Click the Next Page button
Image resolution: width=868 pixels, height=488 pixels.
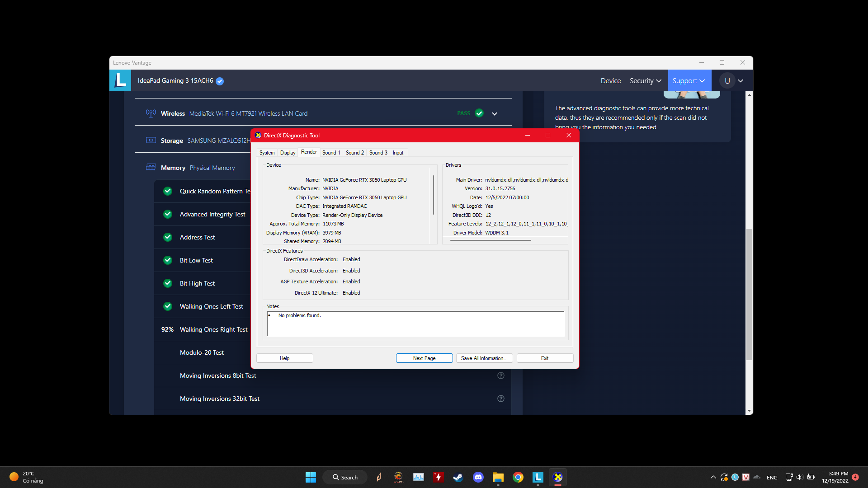point(424,358)
